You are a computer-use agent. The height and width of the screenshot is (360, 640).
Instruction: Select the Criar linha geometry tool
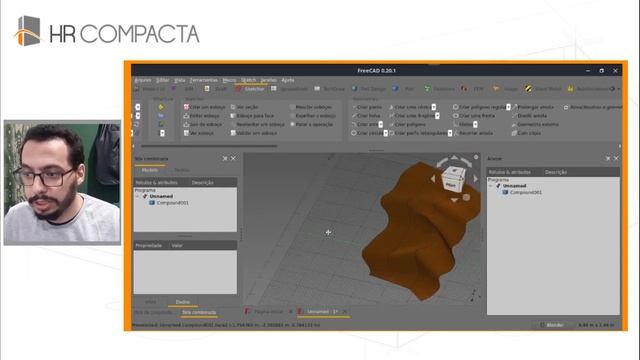(366, 116)
